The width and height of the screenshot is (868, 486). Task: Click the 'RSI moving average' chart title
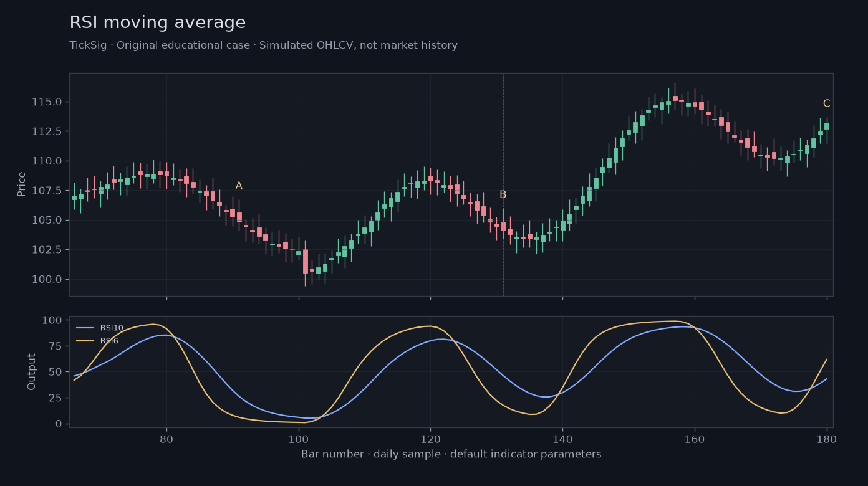[157, 23]
